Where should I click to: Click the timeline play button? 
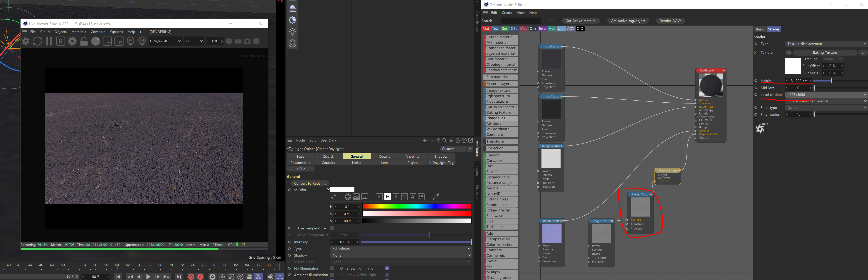tap(148, 277)
